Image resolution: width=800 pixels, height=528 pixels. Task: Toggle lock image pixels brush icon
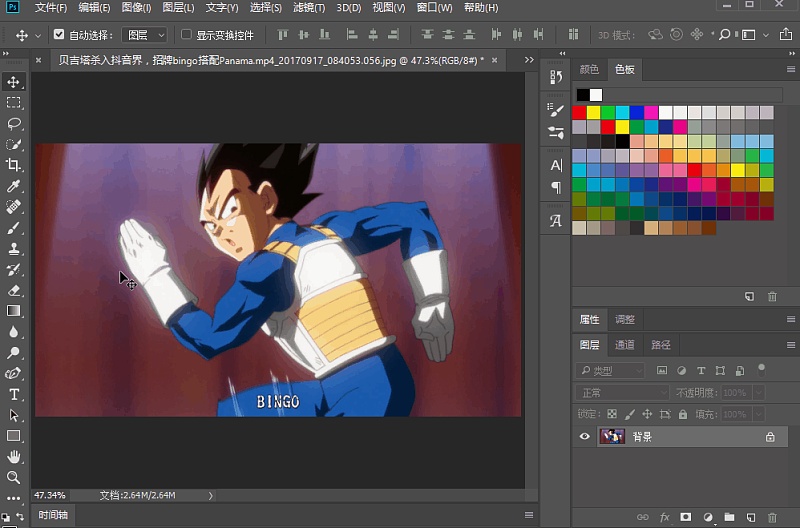click(x=630, y=414)
